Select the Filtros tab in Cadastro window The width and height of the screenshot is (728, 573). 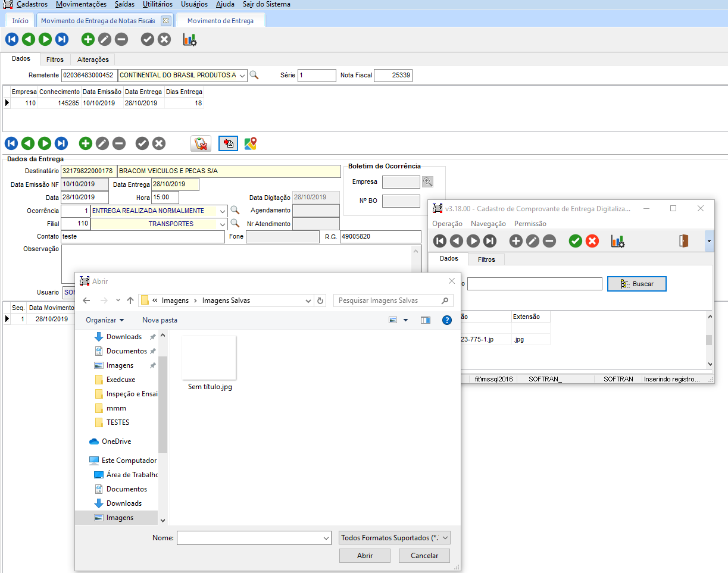pos(486,259)
